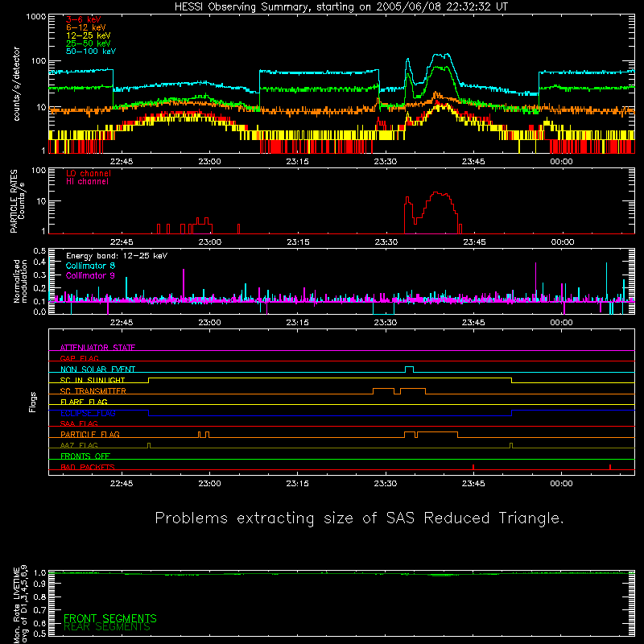Click the 'ATTENUATOR STATE' flag label
Viewport: 644px width, 644px height.
pos(97,348)
